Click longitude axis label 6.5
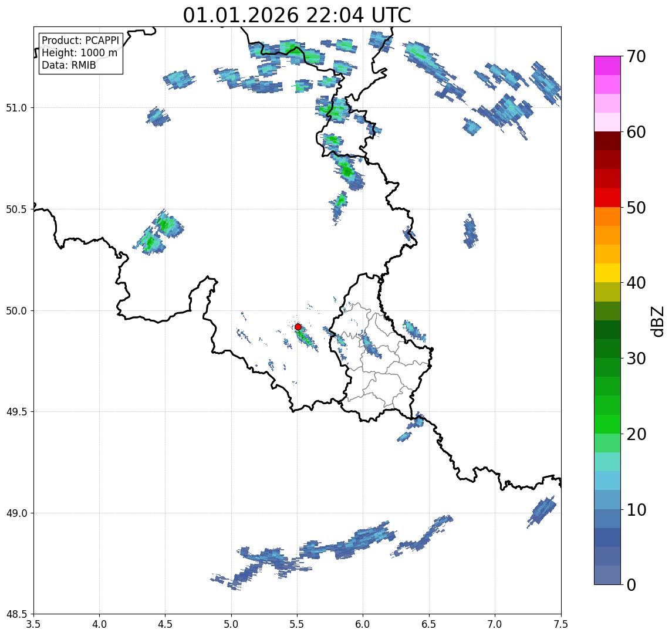This screenshot has width=672, height=636. [430, 624]
